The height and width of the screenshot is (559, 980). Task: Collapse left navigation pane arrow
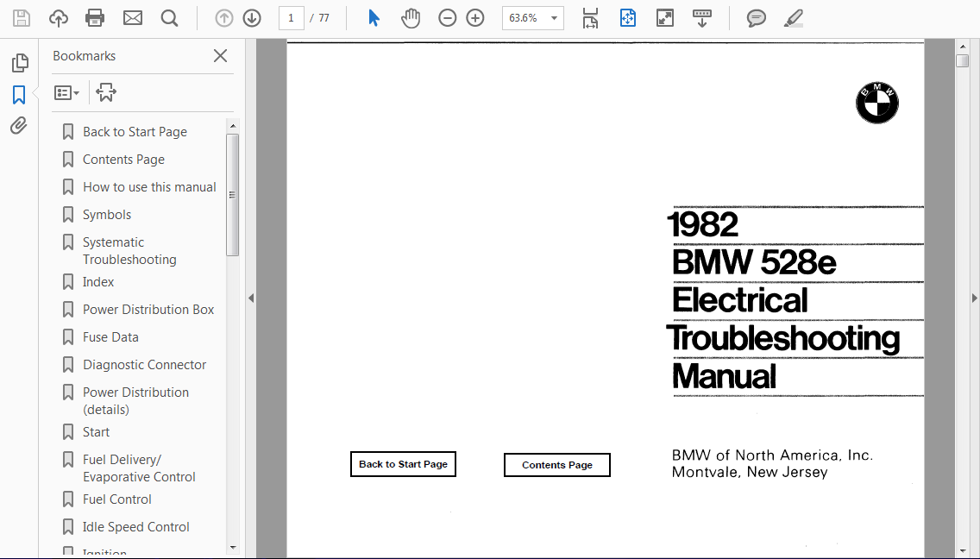pyautogui.click(x=251, y=298)
